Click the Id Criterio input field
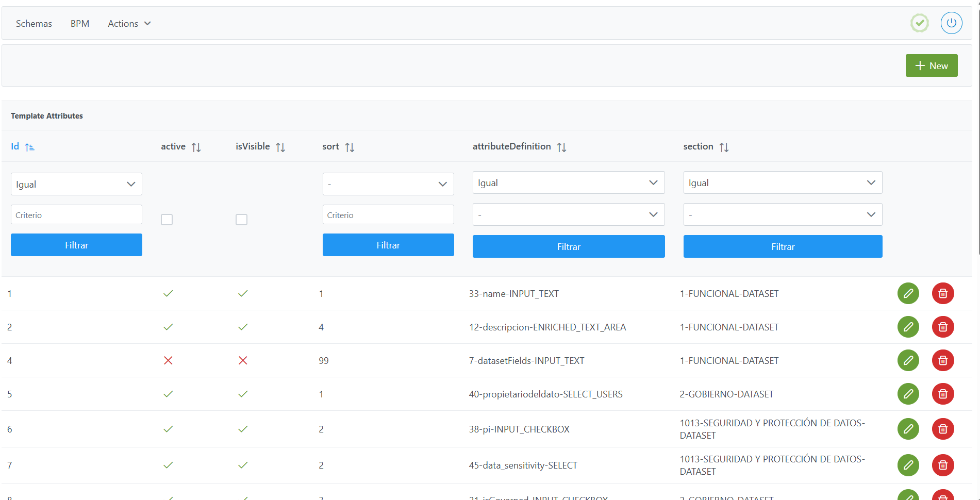Viewport: 980px width, 500px height. coord(76,215)
